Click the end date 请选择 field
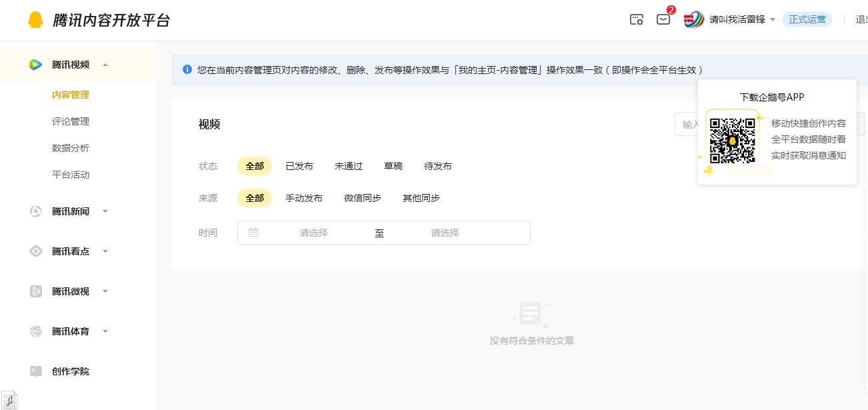The width and height of the screenshot is (868, 410). tap(445, 233)
